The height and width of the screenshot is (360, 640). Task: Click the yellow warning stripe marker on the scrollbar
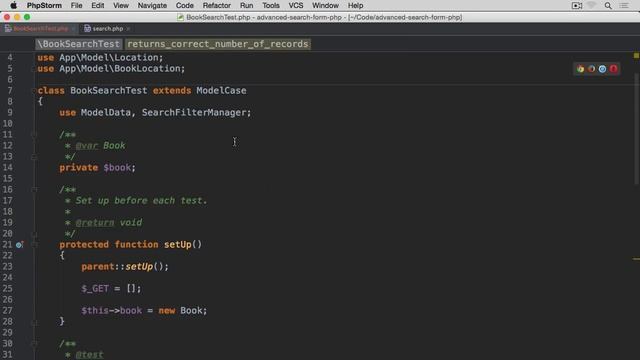[x=636, y=259]
